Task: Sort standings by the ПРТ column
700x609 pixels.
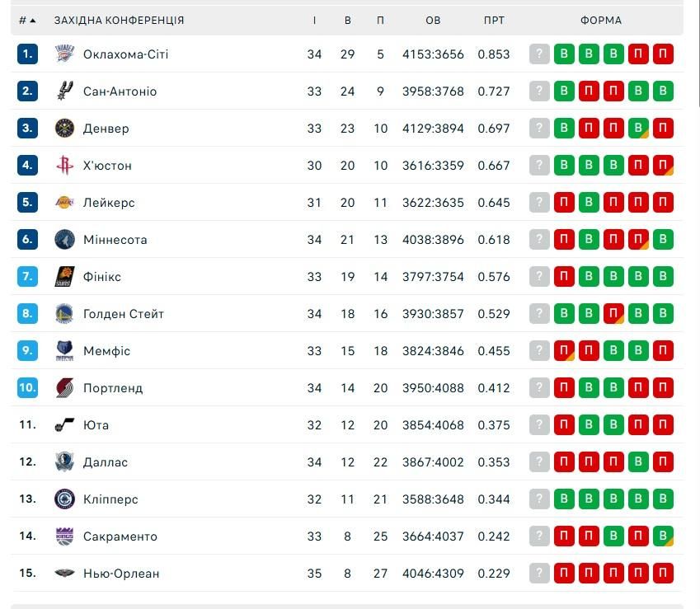Action: (494, 21)
